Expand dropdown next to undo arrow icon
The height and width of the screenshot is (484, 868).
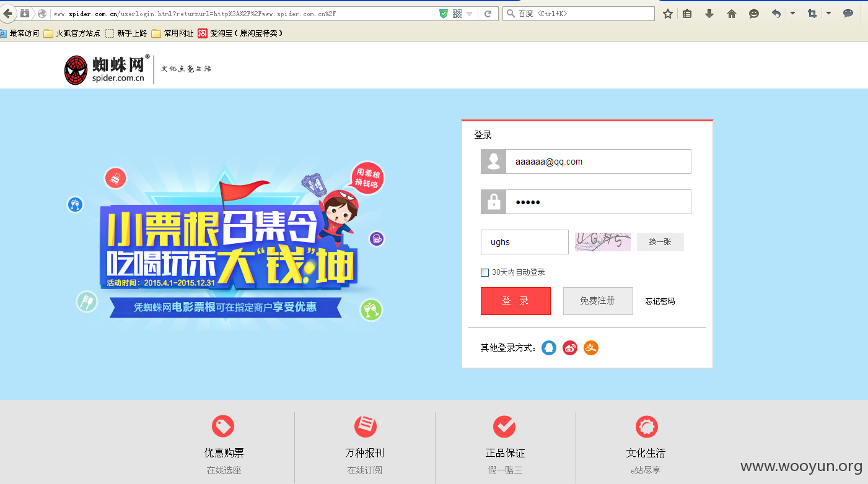click(792, 13)
